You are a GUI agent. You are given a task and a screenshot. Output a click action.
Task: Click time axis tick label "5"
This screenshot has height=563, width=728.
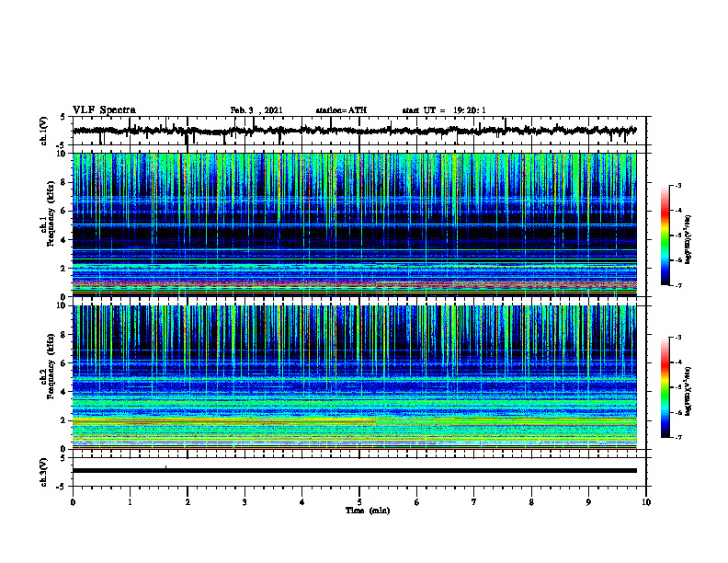359,502
